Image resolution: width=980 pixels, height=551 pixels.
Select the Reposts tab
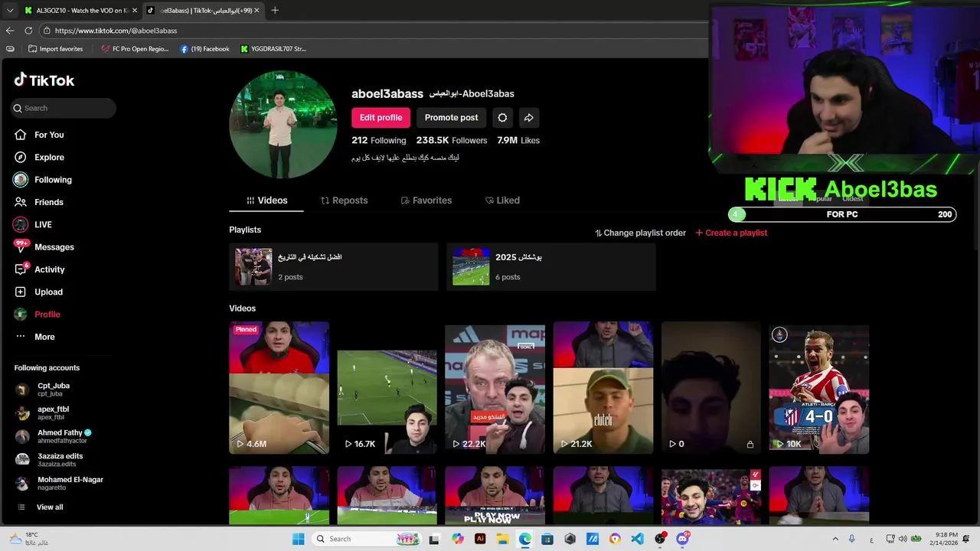(x=344, y=201)
